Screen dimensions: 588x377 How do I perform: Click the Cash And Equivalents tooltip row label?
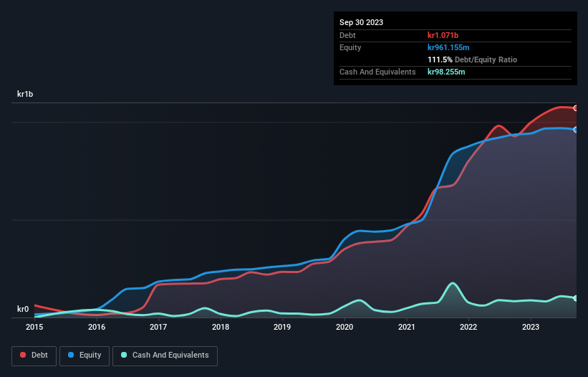377,72
